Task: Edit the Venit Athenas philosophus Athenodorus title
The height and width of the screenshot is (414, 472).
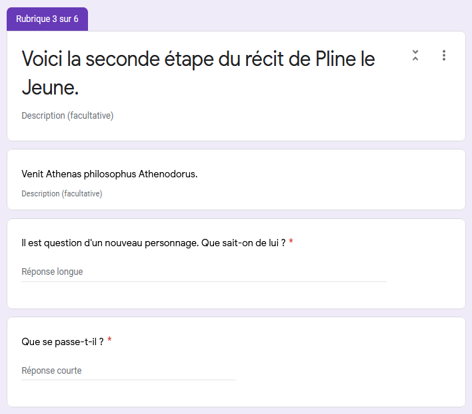Action: pyautogui.click(x=109, y=174)
